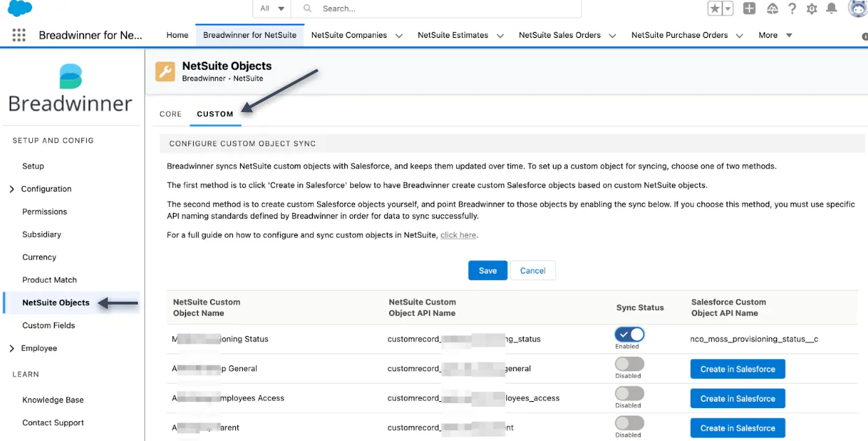Disable sync for the Provisioning Status row
Viewport: 868px width, 441px height.
click(629, 335)
